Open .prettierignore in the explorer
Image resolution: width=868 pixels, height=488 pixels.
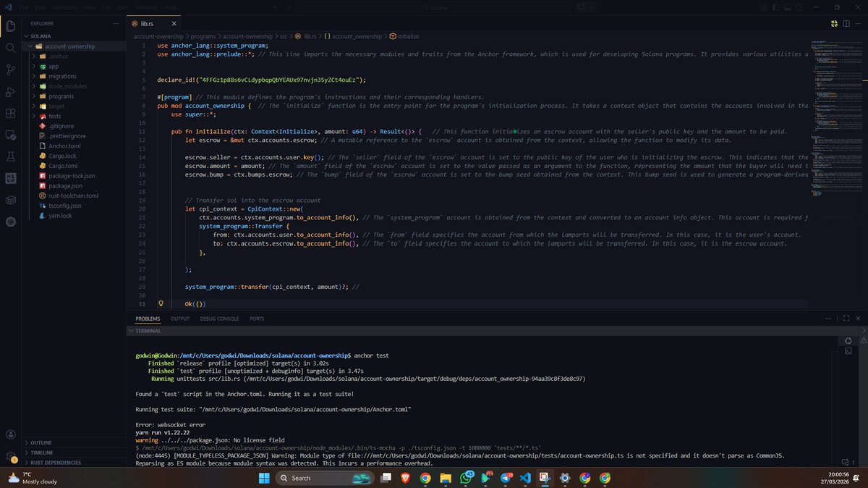75,135
